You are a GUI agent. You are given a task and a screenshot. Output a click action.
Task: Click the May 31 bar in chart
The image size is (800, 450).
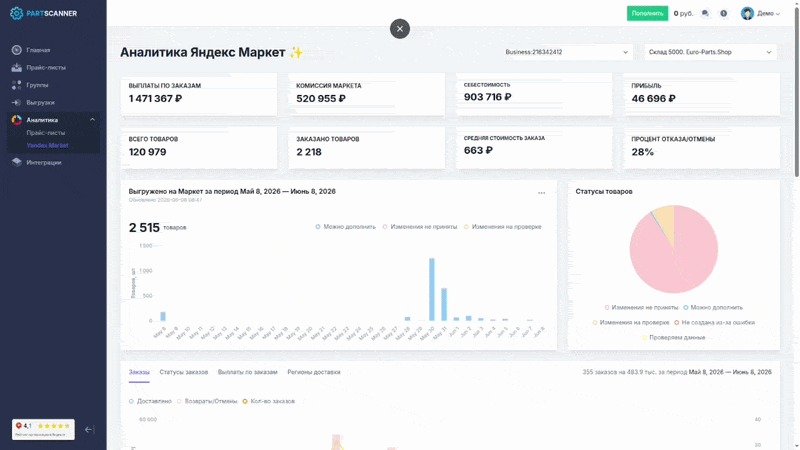coord(444,305)
